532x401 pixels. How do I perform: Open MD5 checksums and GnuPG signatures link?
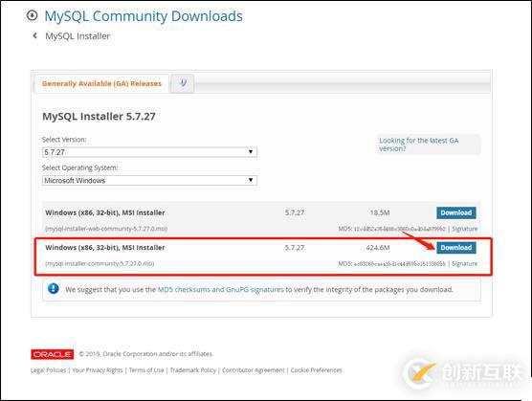(220, 289)
